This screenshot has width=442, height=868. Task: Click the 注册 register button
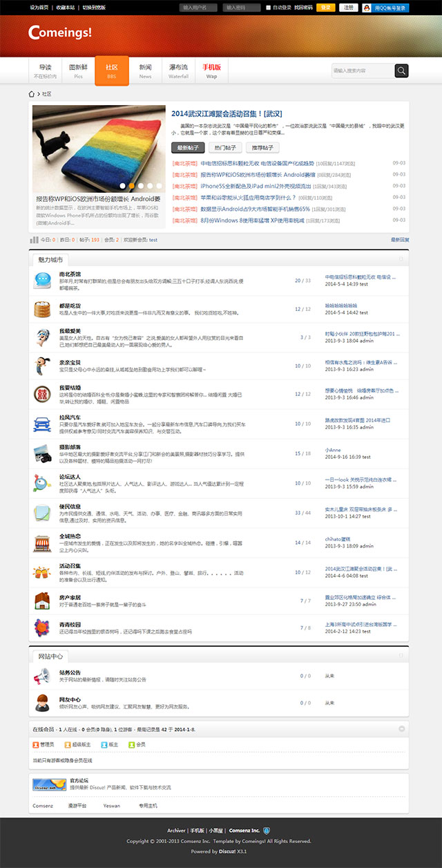pos(348,8)
